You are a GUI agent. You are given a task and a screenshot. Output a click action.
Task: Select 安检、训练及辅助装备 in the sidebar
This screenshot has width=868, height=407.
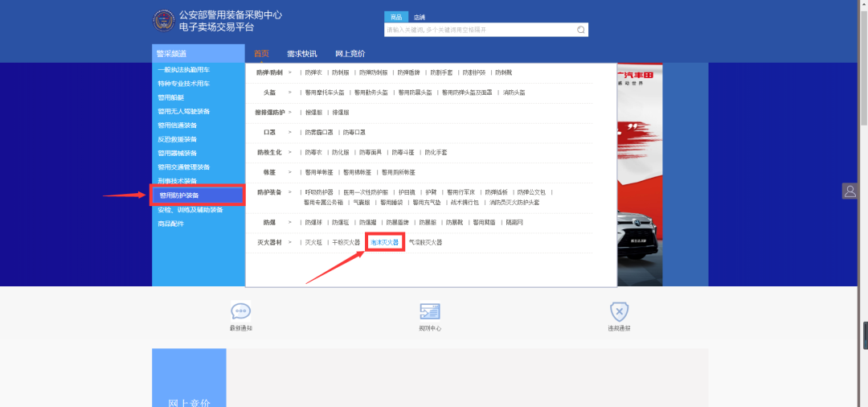[190, 210]
